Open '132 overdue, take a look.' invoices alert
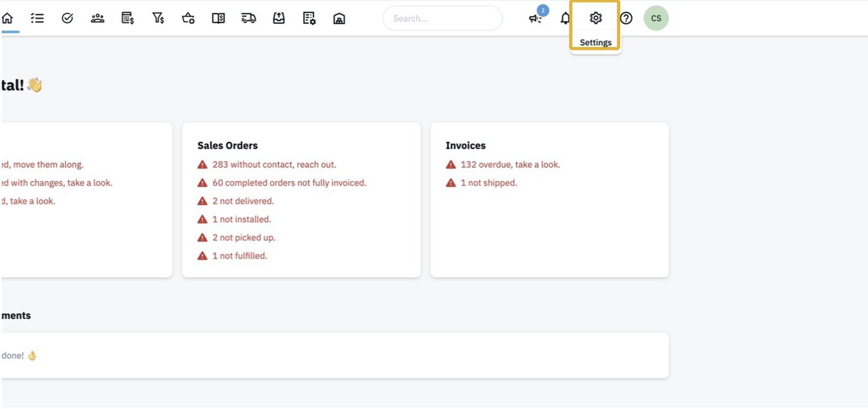 click(x=510, y=164)
